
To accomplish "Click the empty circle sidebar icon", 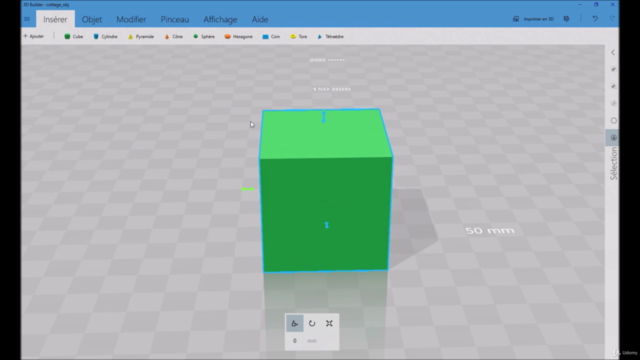I will click(613, 120).
